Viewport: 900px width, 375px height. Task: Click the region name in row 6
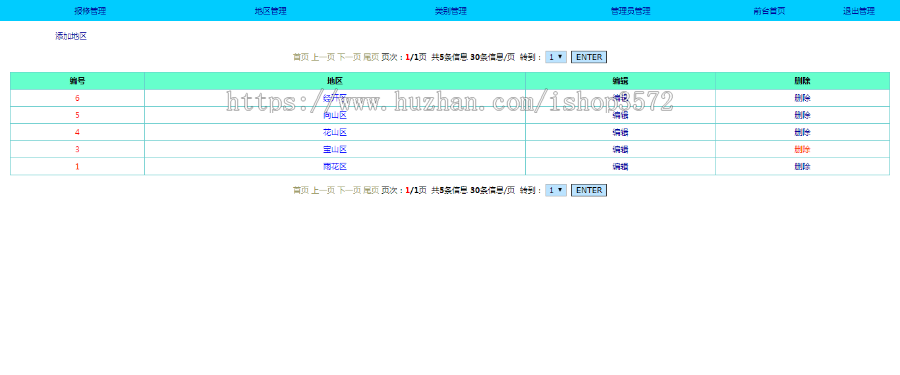coord(335,98)
